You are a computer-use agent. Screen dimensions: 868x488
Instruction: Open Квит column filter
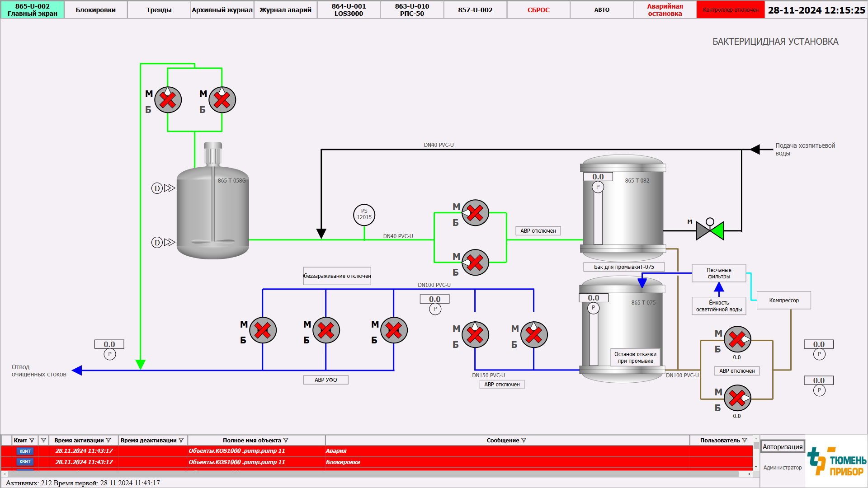pos(32,440)
